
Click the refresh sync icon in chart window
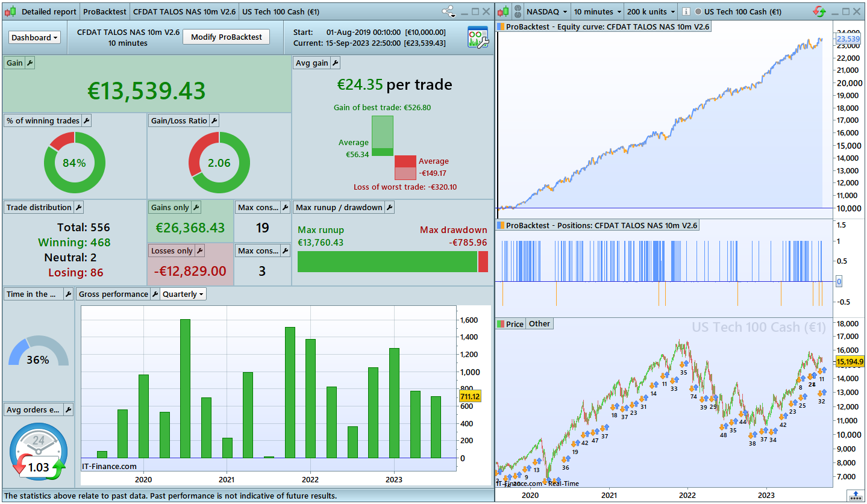pos(819,11)
